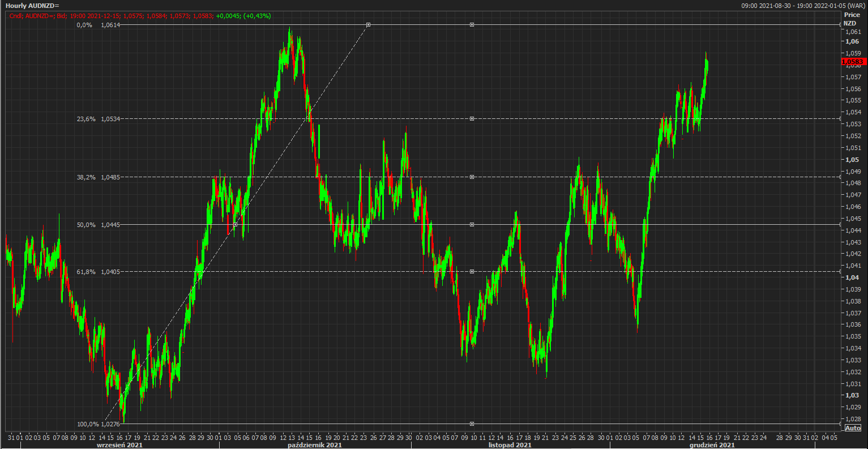Click the wrzesień 2021 month label
868x449 pixels.
tap(119, 445)
